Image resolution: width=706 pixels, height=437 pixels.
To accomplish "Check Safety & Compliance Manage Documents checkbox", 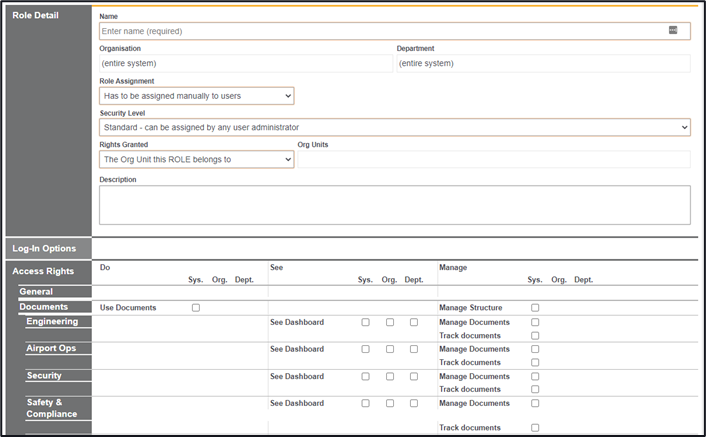I will 535,403.
